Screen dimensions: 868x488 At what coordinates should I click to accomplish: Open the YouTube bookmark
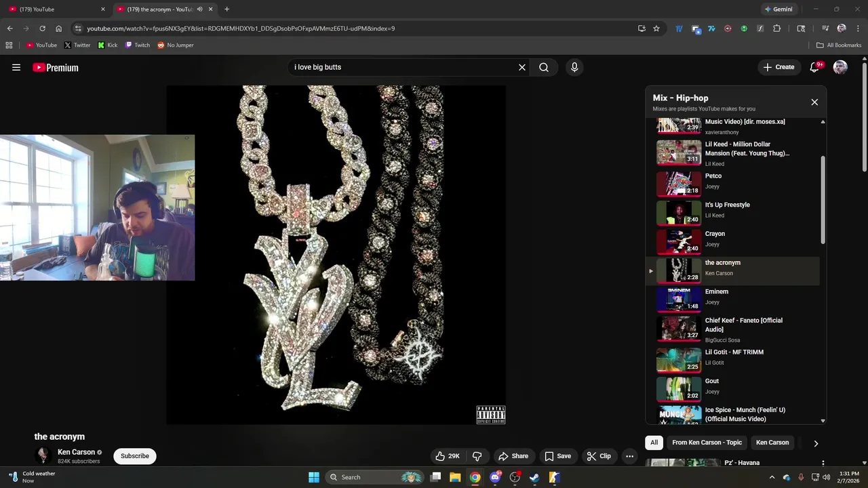click(41, 45)
